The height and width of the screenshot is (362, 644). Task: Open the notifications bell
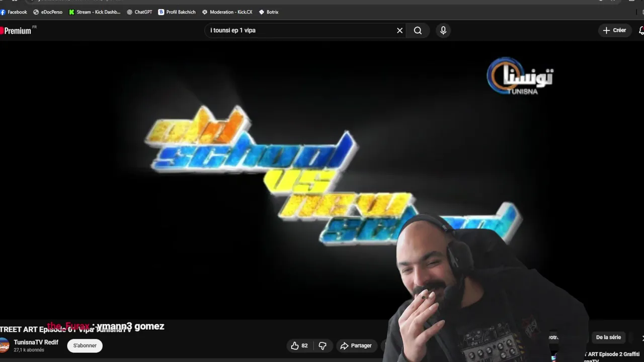[x=641, y=31]
